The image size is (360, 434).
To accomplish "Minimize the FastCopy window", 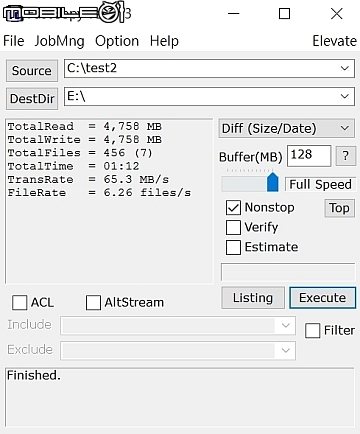I will tap(234, 14).
